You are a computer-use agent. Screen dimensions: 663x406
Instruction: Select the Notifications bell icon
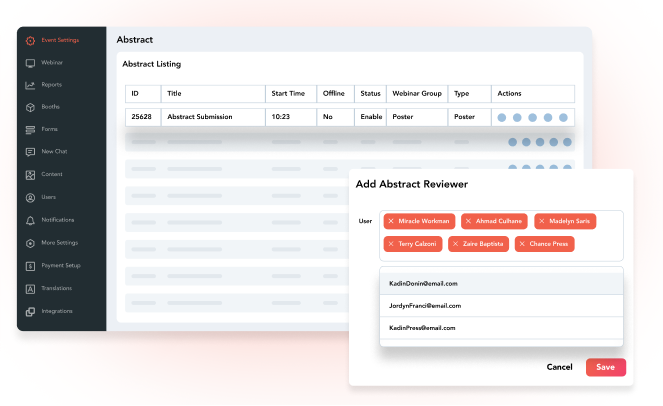point(30,220)
